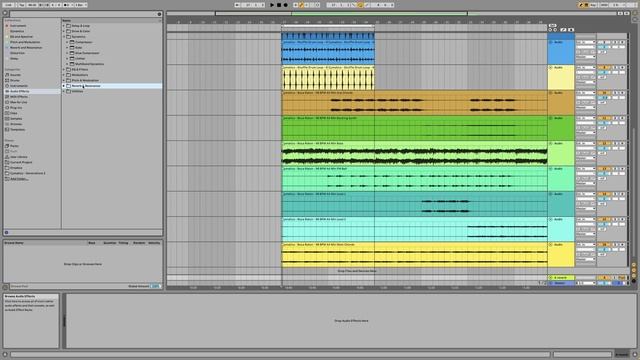Select the Multiband Dynamics device icon

(x=72, y=64)
